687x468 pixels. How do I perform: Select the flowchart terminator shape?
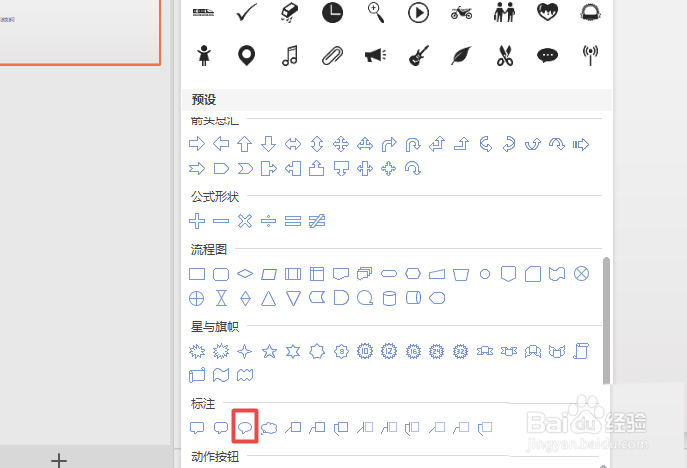pyautogui.click(x=389, y=274)
